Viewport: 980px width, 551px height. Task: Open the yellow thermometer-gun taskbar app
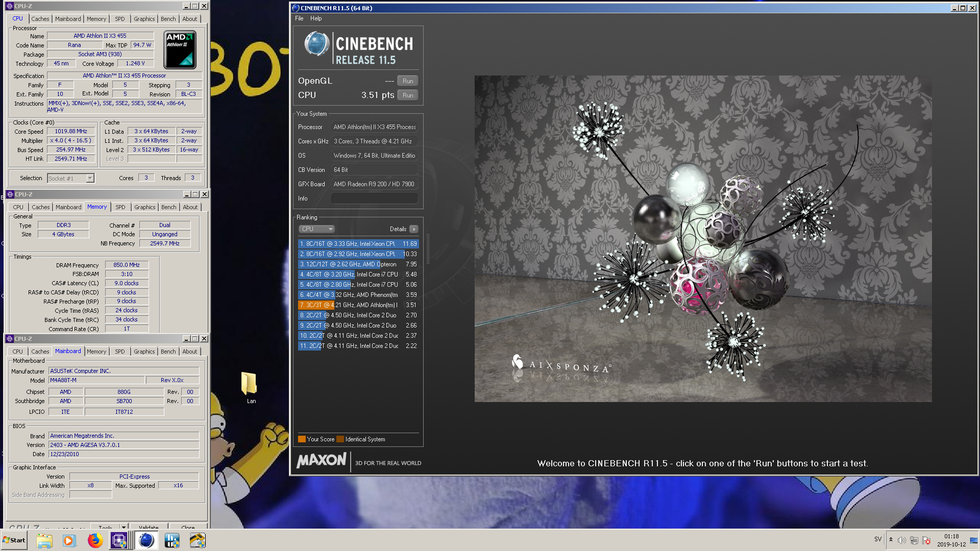[198, 540]
